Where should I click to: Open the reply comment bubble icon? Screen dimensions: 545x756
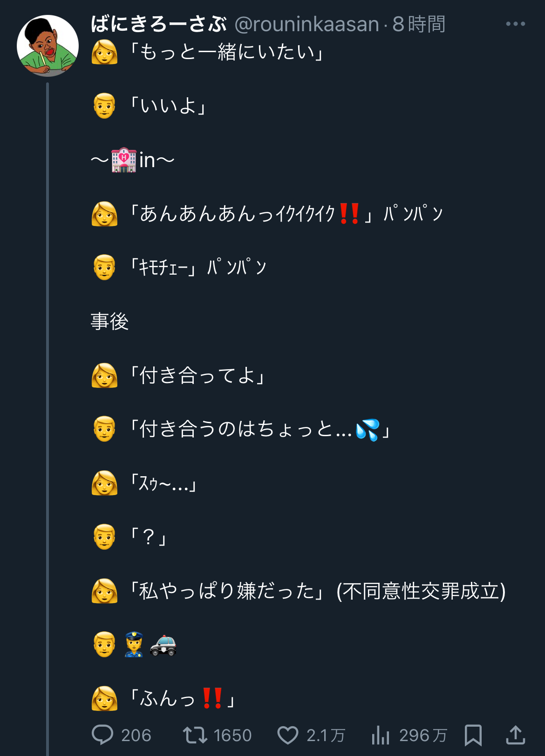click(x=102, y=735)
